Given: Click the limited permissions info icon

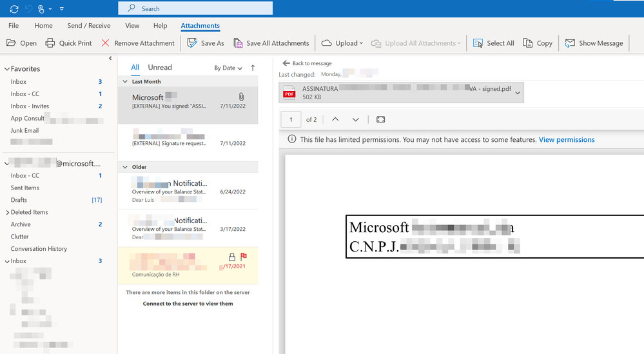Looking at the screenshot, I should [291, 139].
